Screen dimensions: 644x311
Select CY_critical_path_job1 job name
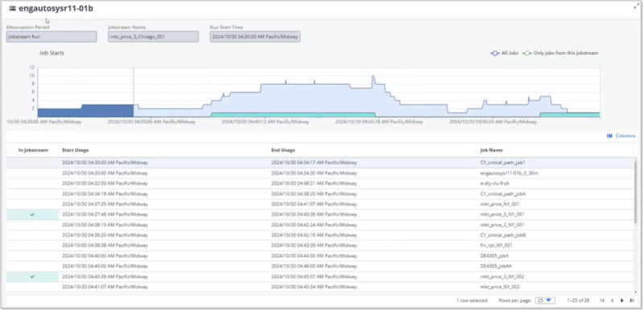(x=502, y=163)
